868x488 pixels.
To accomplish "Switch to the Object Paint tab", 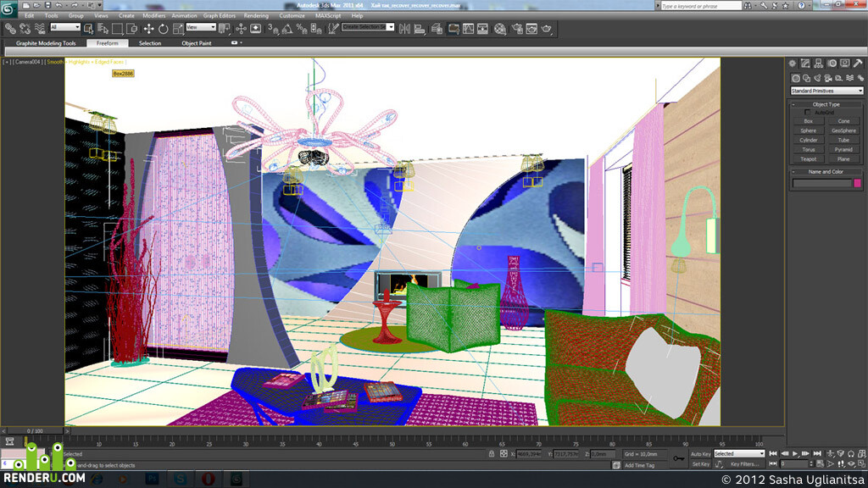I will coord(197,43).
